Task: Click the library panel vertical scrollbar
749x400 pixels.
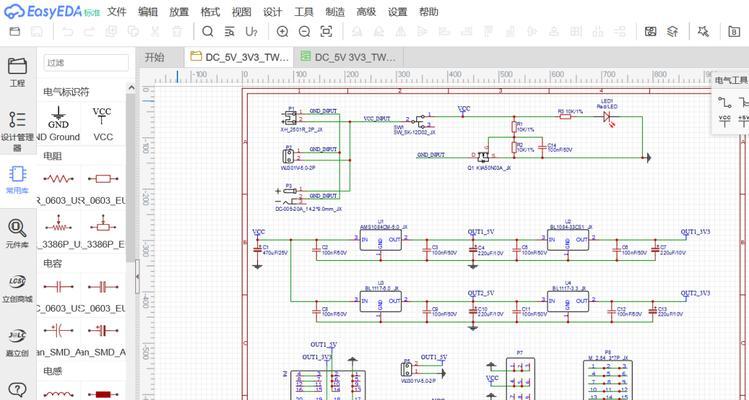Action: click(x=131, y=177)
